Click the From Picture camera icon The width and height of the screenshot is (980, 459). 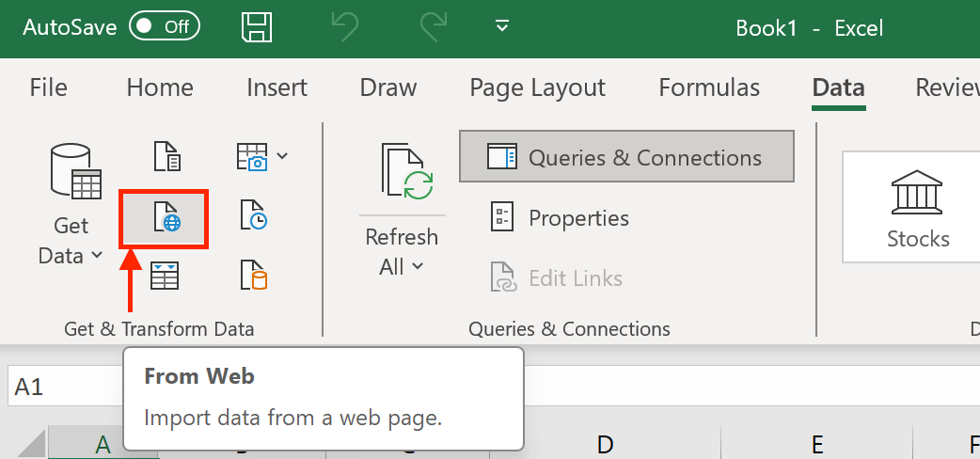click(x=252, y=156)
